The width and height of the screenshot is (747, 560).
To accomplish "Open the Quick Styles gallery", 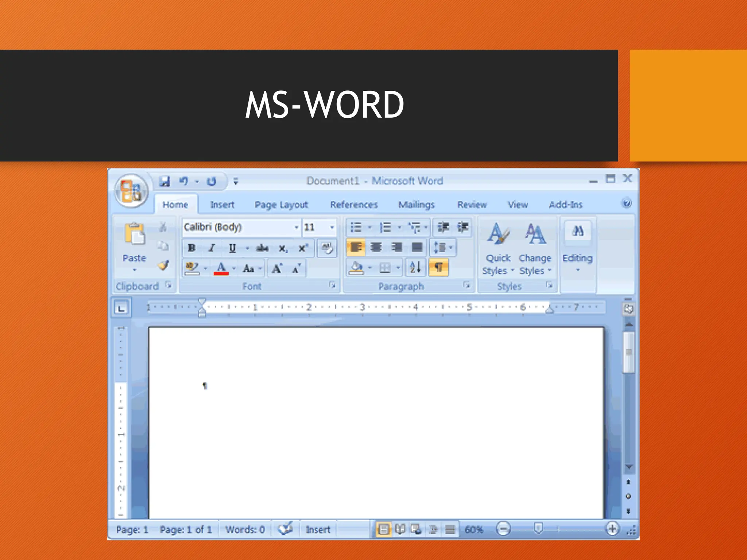I will click(x=498, y=249).
